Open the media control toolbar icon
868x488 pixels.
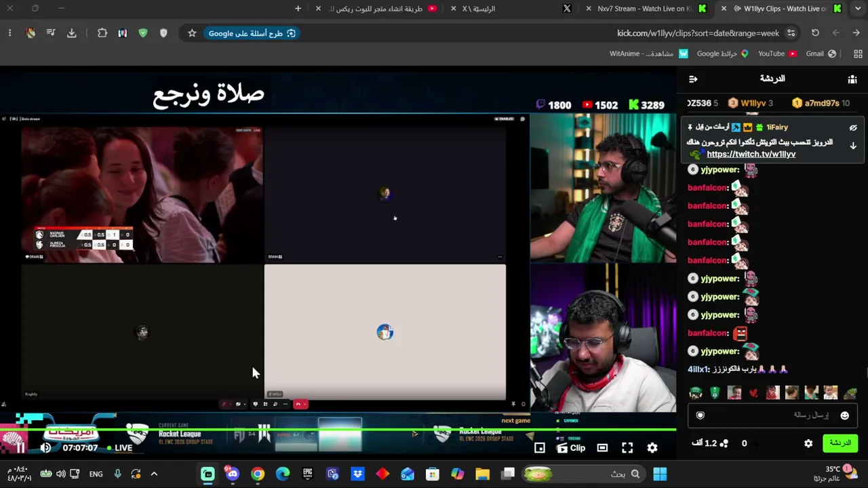coord(51,33)
